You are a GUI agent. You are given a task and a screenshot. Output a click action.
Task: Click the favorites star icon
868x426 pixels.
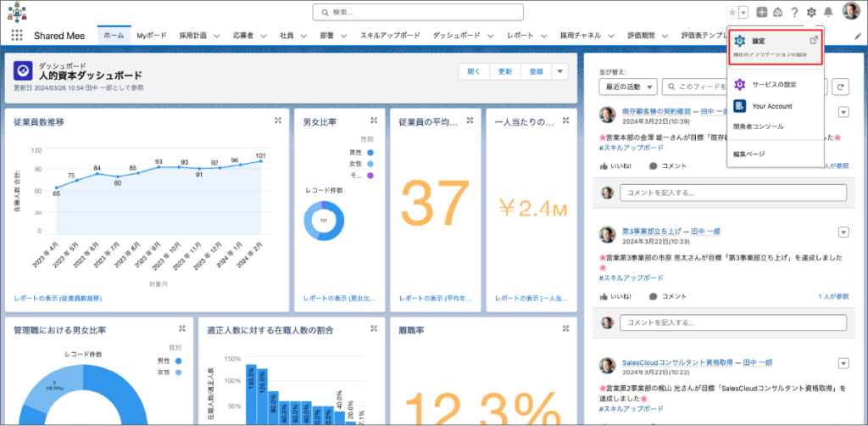(x=732, y=12)
